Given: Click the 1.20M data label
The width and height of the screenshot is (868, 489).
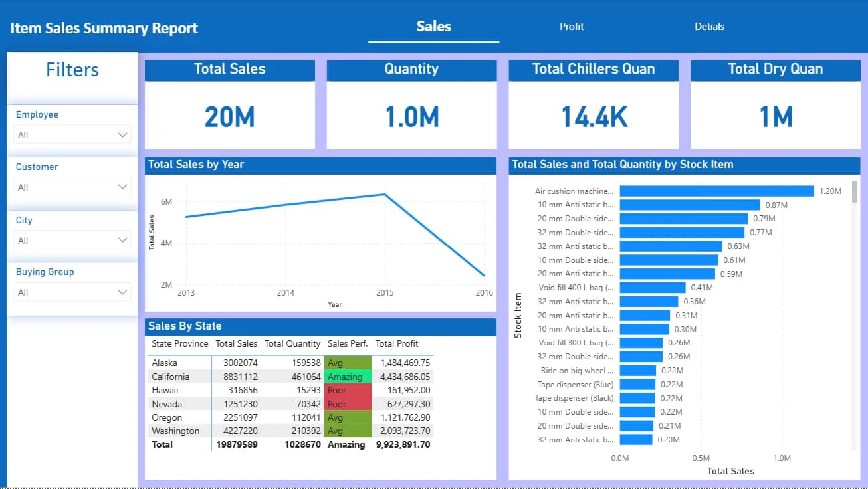Looking at the screenshot, I should pyautogui.click(x=830, y=191).
